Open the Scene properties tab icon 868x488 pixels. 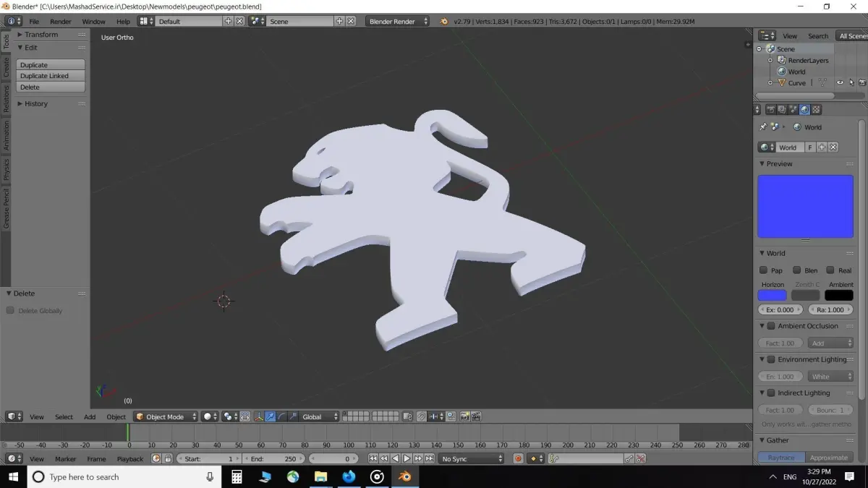pos(793,109)
